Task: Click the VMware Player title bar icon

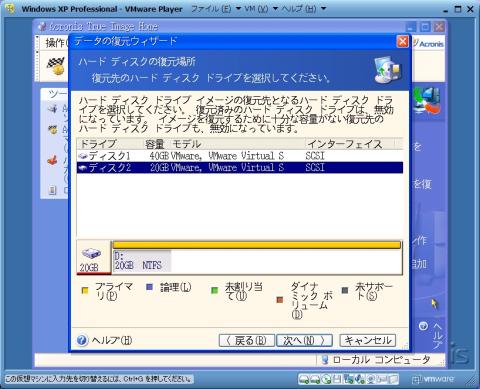Action: (10, 8)
